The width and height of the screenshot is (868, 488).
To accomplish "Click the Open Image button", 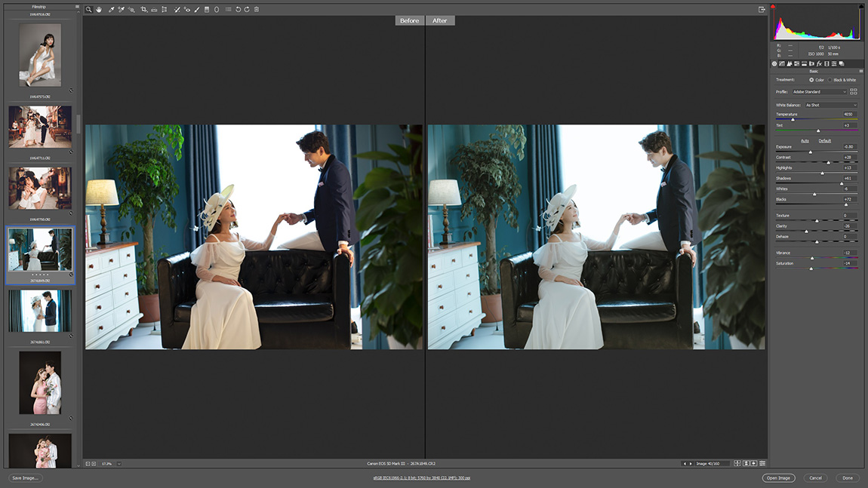I will tap(778, 478).
